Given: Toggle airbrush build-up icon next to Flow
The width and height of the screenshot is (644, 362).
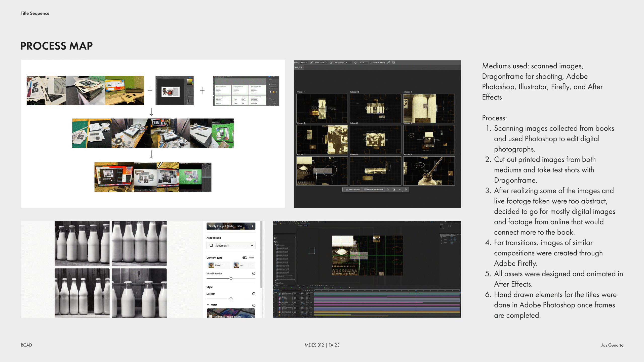Looking at the screenshot, I should (x=331, y=63).
